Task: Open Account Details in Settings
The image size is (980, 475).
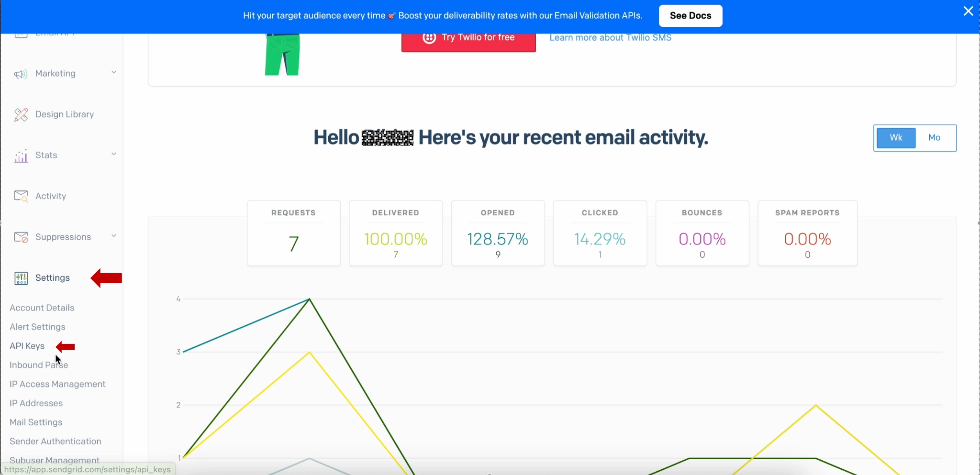Action: tap(42, 308)
